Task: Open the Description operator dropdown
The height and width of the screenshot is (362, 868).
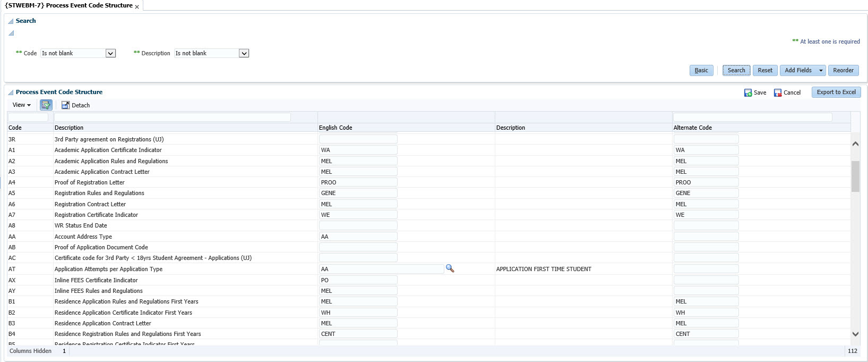Action: tap(244, 53)
